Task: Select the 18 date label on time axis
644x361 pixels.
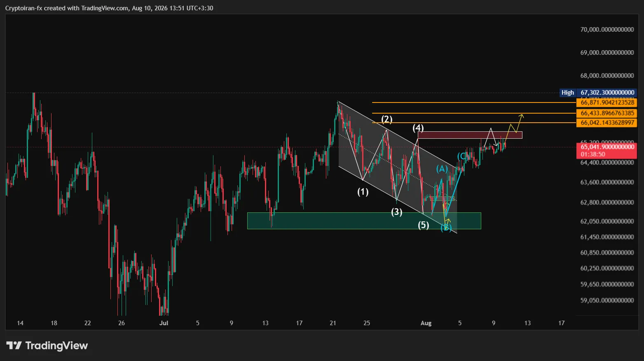Action: (x=54, y=323)
